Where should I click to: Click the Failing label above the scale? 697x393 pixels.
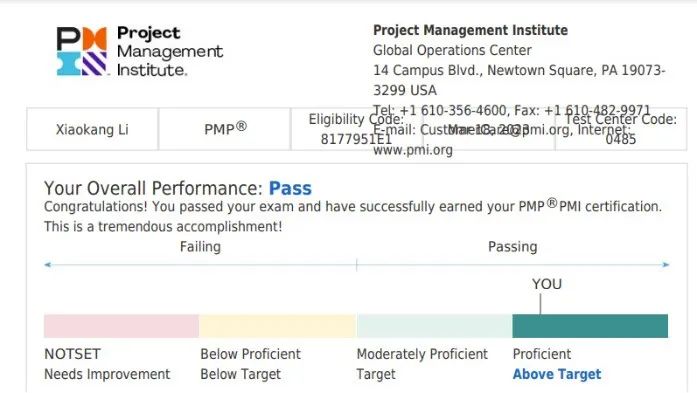[x=200, y=247]
